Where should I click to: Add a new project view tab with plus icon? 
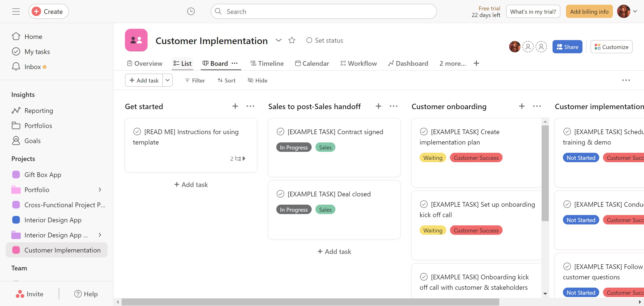click(x=476, y=63)
